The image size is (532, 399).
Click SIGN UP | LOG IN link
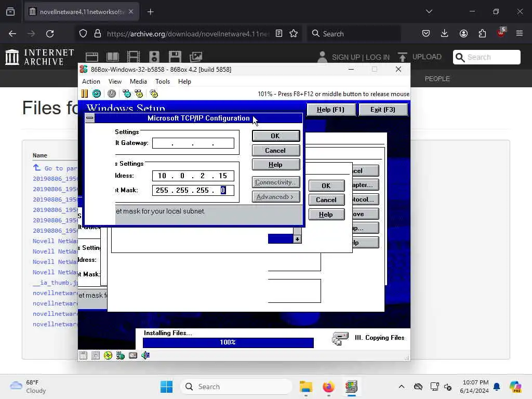pyautogui.click(x=361, y=57)
